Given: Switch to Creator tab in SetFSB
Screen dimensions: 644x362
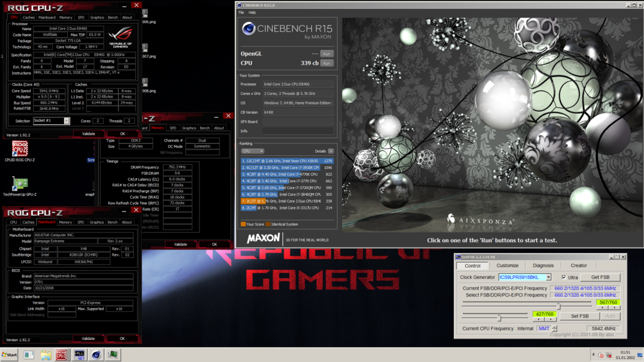Looking at the screenshot, I should click(x=579, y=266).
